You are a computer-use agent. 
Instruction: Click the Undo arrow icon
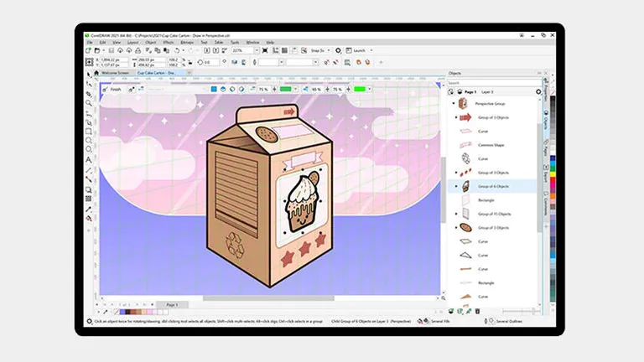(x=178, y=51)
